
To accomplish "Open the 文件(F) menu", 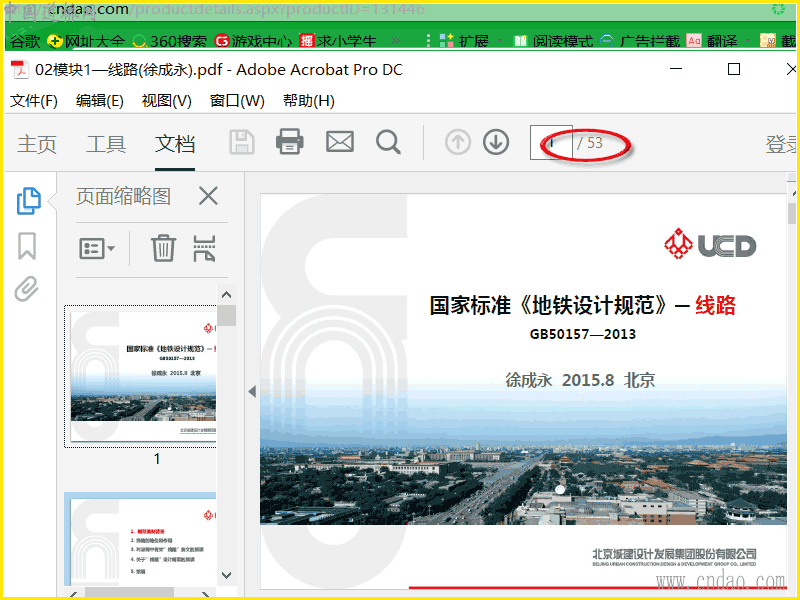I will 34,101.
